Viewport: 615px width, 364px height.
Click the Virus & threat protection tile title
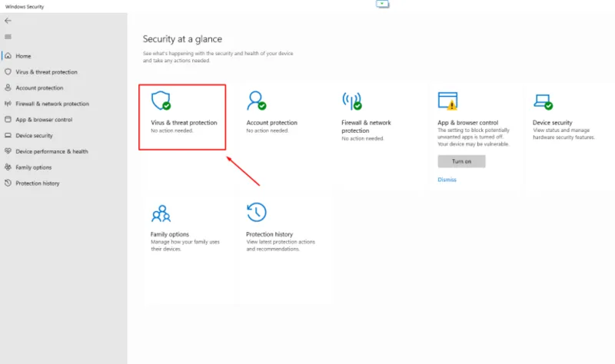click(x=184, y=123)
